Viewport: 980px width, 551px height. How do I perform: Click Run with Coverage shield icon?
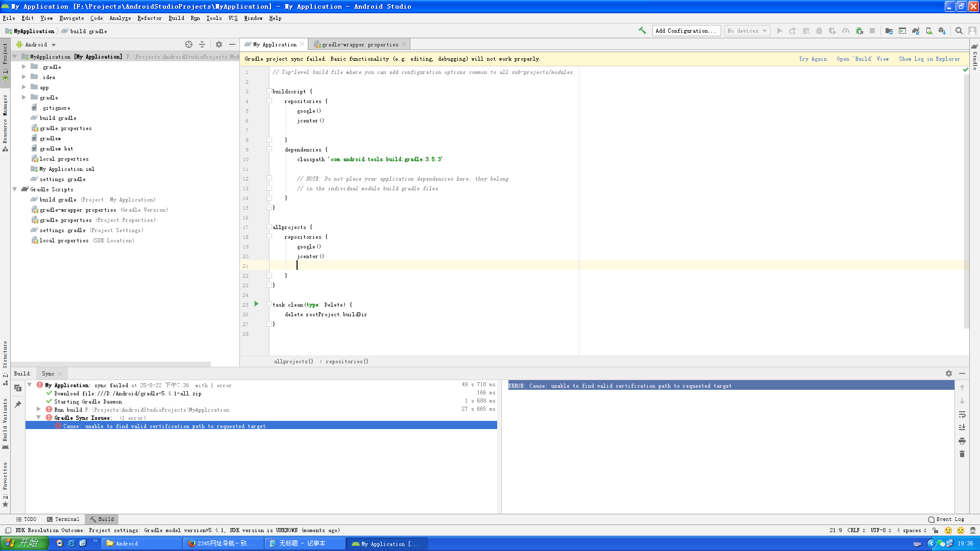(x=832, y=31)
